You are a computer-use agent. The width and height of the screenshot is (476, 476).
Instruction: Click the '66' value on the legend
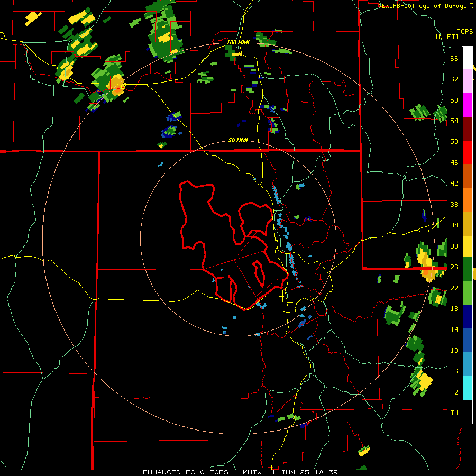(x=454, y=59)
